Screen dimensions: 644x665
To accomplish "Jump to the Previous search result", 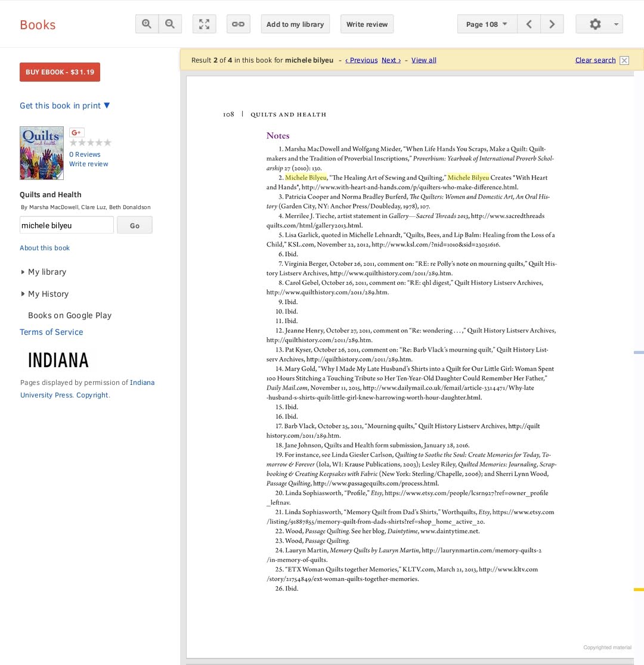I will (x=361, y=60).
